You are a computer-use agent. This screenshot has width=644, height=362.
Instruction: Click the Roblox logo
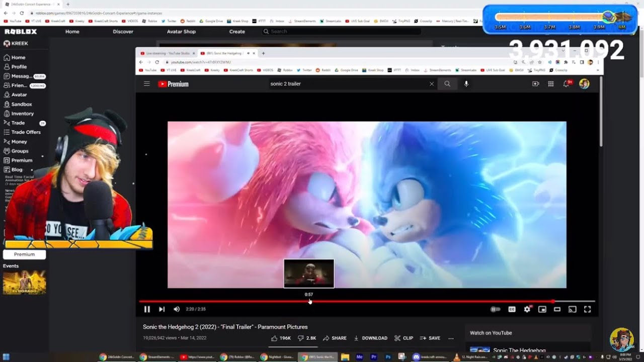pos(21,32)
